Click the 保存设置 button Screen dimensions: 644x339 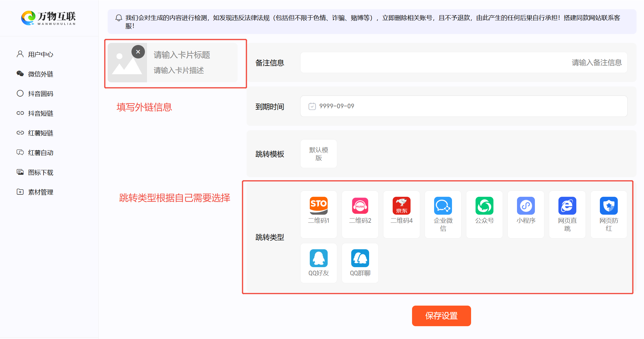(442, 316)
